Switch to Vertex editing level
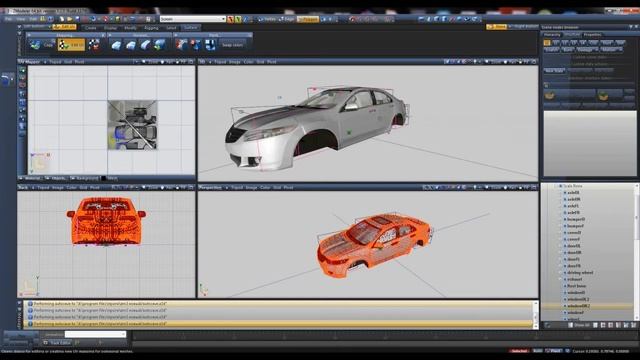The width and height of the screenshot is (640, 360). pos(268,19)
